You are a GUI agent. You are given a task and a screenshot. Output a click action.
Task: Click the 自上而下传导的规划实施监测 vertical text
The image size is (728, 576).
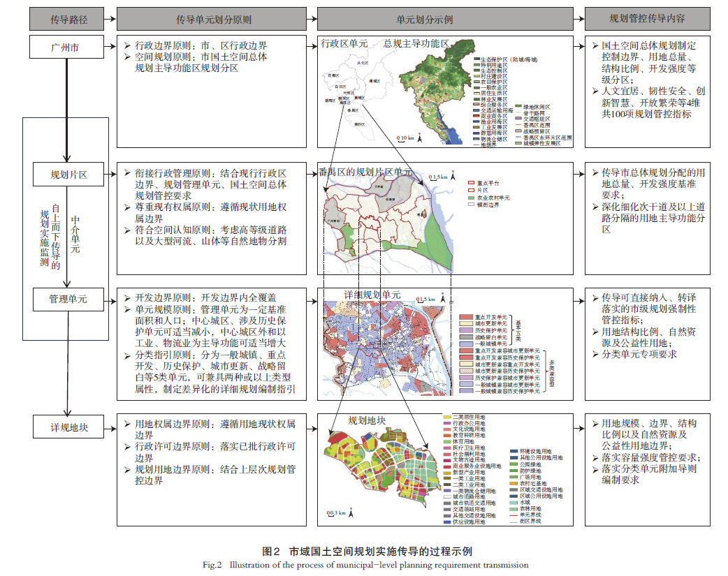pyautogui.click(x=50, y=237)
